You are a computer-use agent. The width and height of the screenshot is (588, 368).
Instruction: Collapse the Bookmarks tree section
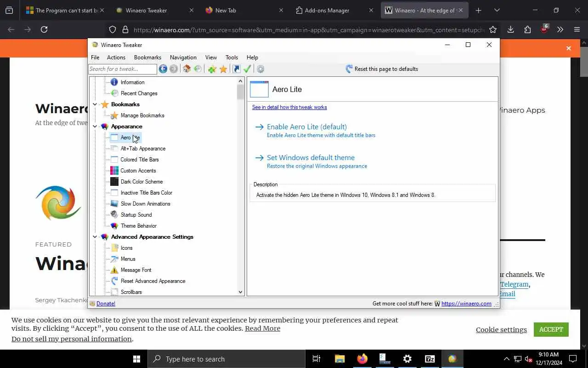[95, 104]
